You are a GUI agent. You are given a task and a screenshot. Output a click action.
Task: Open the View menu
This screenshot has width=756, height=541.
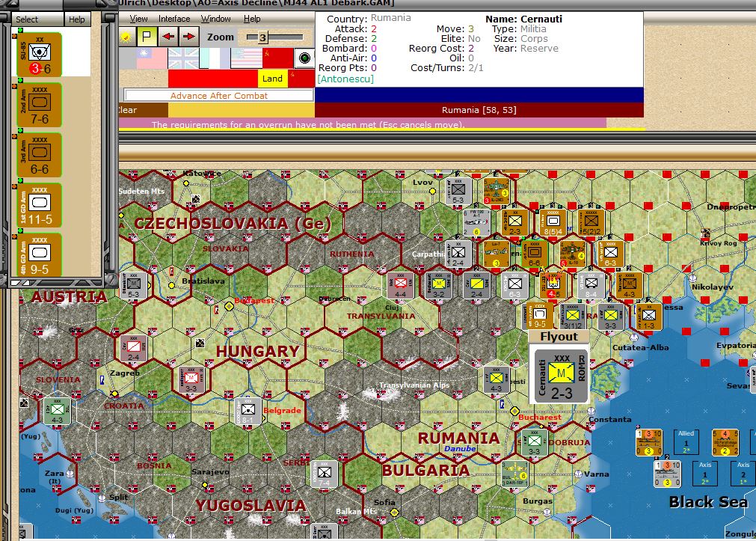[138, 19]
